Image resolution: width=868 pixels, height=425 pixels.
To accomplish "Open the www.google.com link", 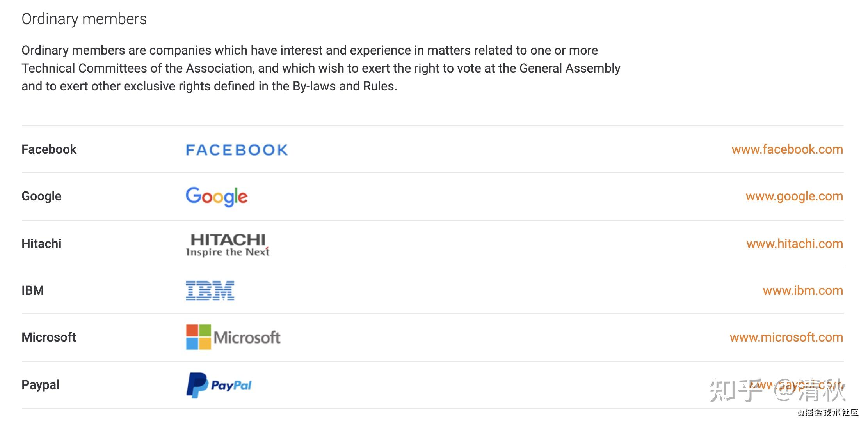I will 794,196.
